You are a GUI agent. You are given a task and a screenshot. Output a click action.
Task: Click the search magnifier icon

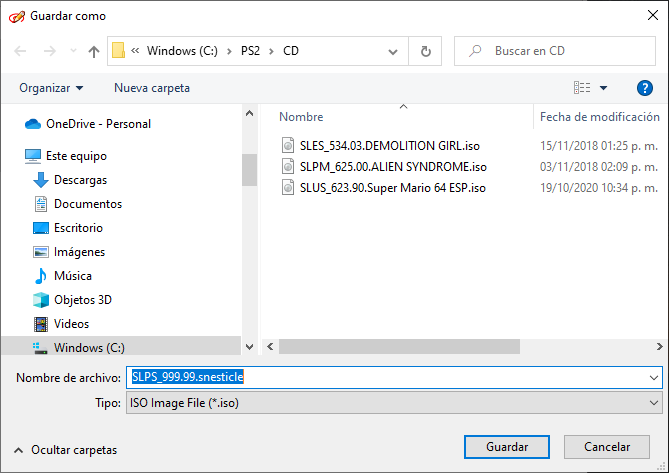coord(475,51)
